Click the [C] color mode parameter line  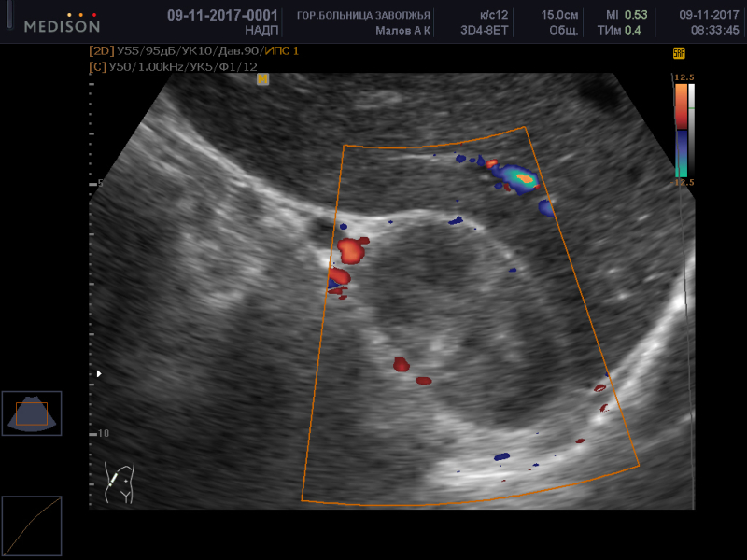click(173, 66)
